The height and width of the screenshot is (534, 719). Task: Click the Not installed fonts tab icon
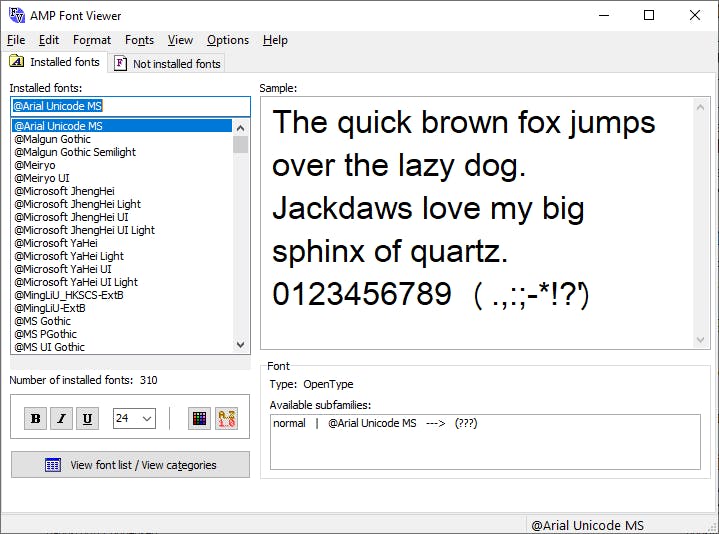click(x=120, y=63)
